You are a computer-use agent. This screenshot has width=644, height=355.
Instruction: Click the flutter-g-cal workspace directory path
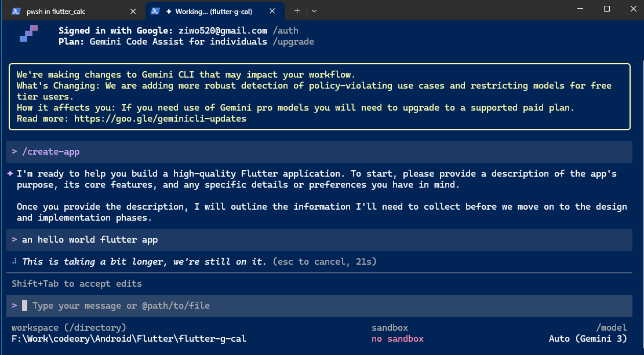click(129, 339)
